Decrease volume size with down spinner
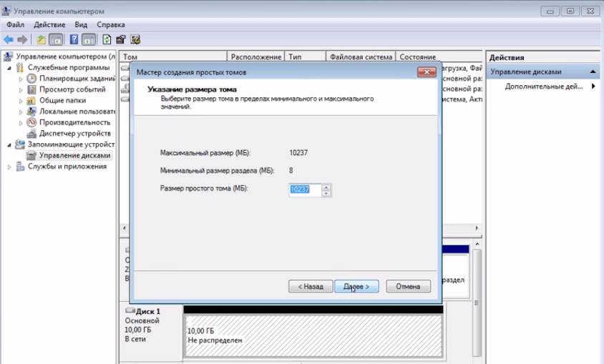 point(326,193)
